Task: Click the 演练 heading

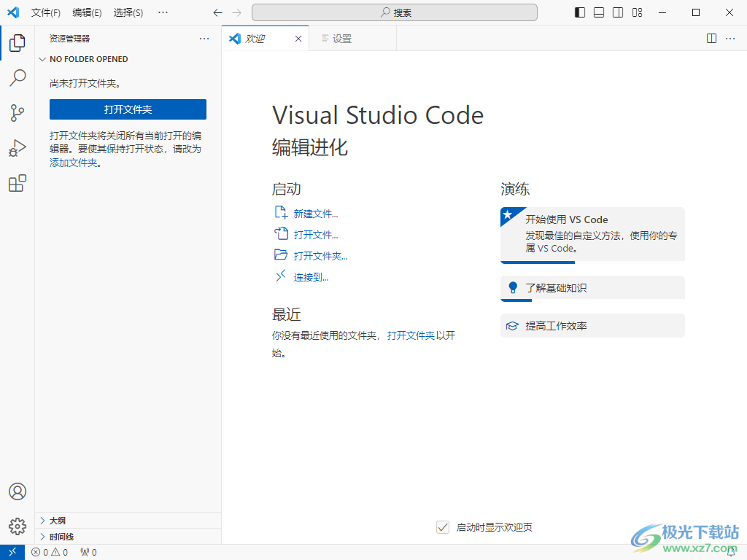Action: (515, 189)
